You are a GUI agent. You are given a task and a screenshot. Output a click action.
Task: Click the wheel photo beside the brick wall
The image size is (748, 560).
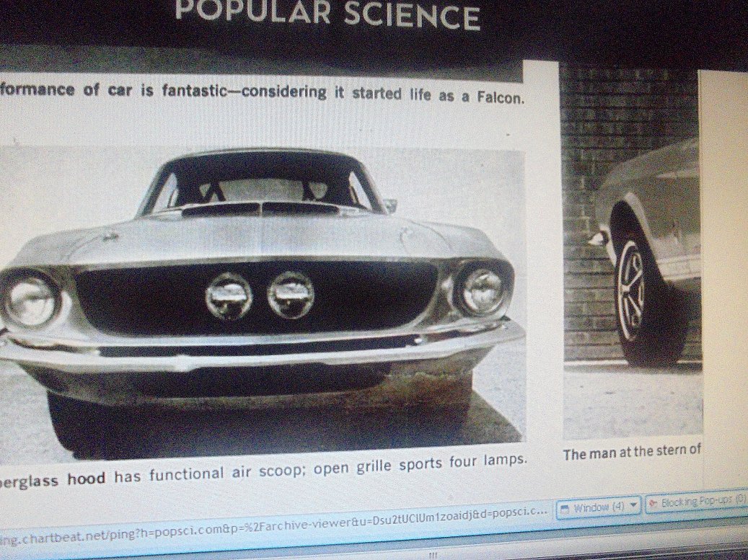tap(633, 252)
